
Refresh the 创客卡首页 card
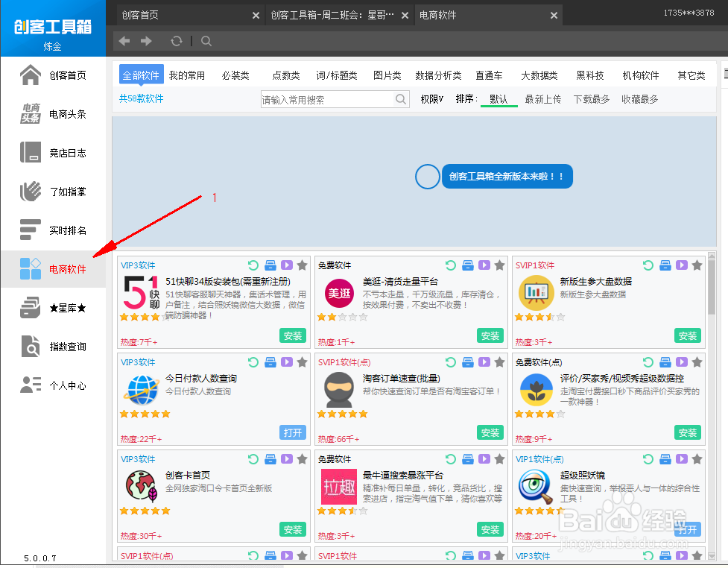pyautogui.click(x=253, y=459)
